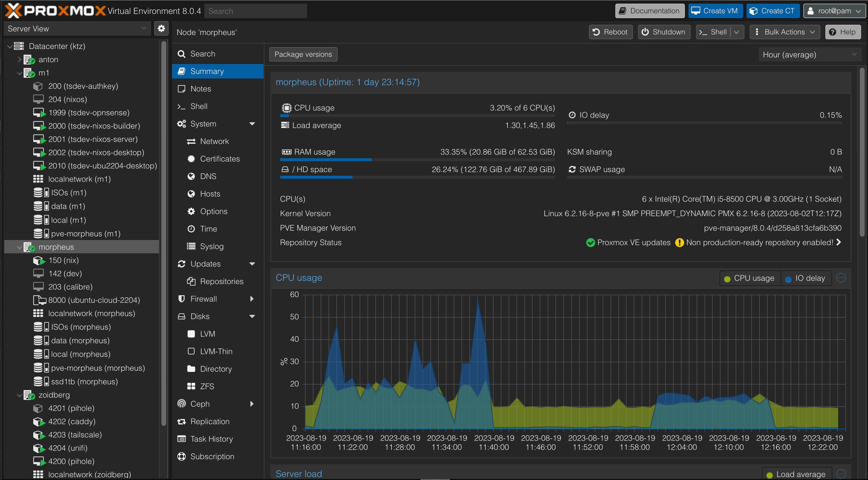Click the server view settings gear icon
Screen dimensions: 868x480
click(161, 29)
